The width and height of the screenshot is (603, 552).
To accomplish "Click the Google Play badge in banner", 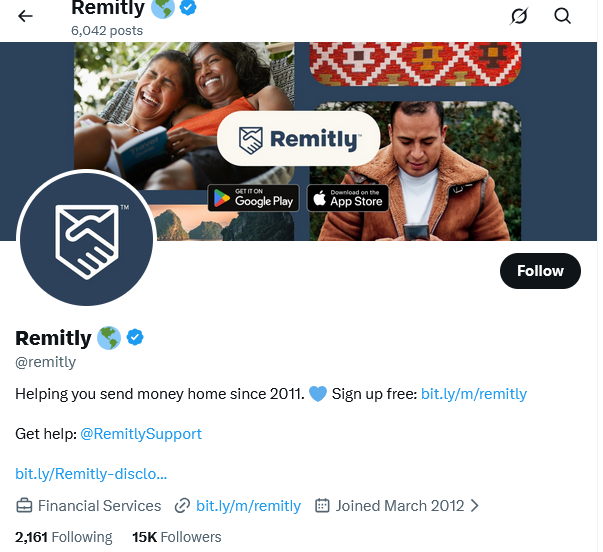I will pyautogui.click(x=252, y=198).
